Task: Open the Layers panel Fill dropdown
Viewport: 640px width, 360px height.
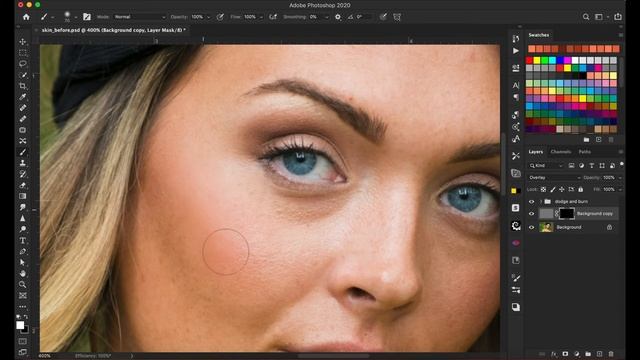Action: tap(620, 189)
